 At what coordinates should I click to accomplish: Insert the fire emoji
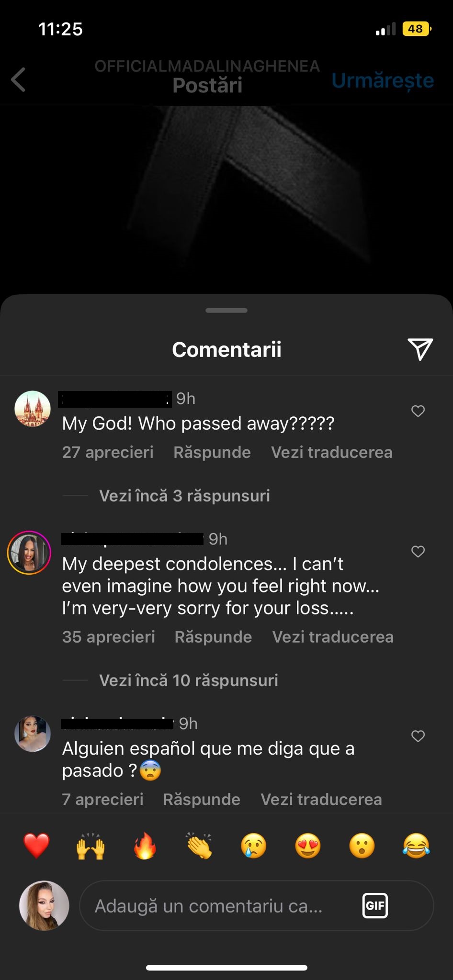click(145, 846)
